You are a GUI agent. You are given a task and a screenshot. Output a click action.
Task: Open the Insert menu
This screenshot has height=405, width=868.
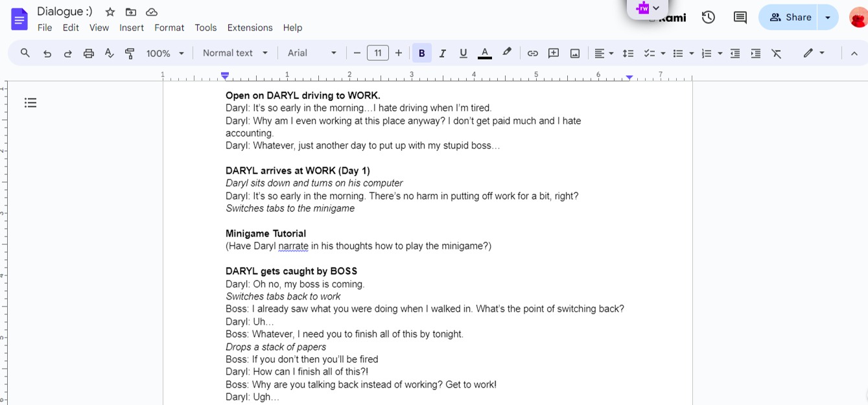tap(132, 28)
